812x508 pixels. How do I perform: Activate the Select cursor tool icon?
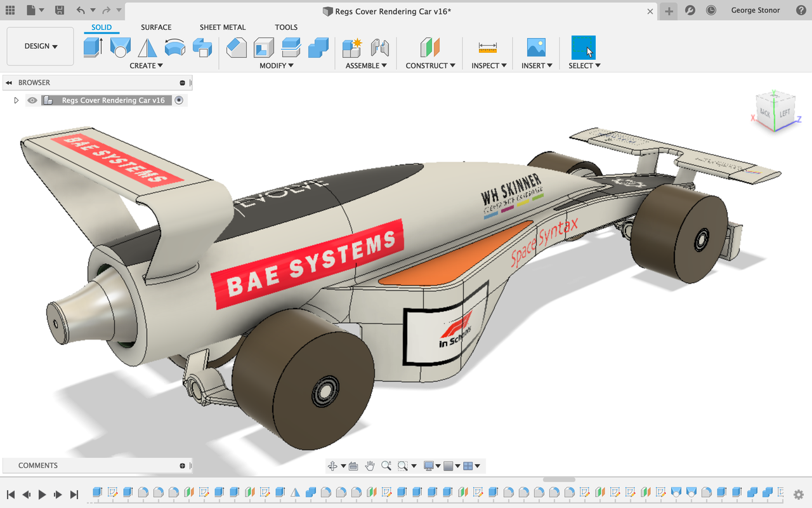(x=584, y=48)
